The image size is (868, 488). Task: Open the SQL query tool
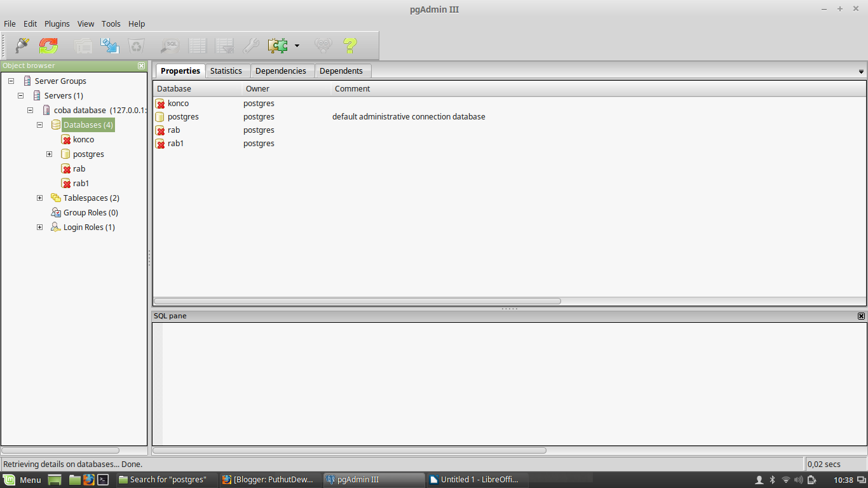(170, 46)
